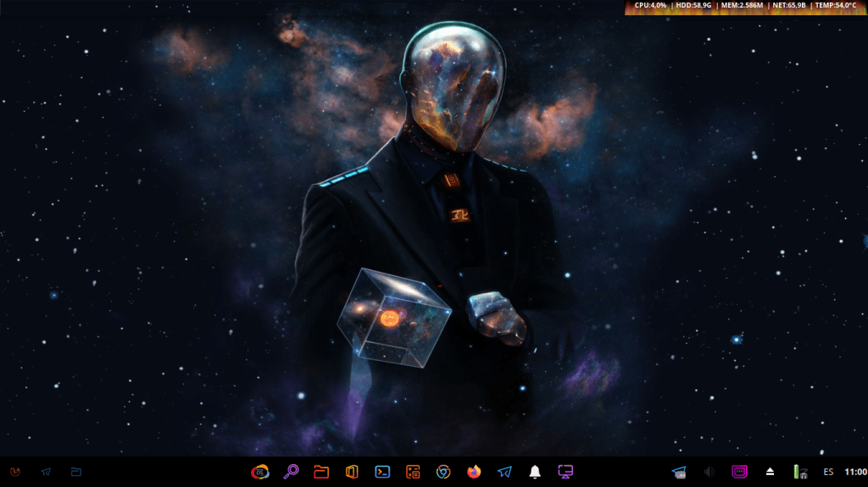Expand the eject removable media tray menu

point(771,472)
